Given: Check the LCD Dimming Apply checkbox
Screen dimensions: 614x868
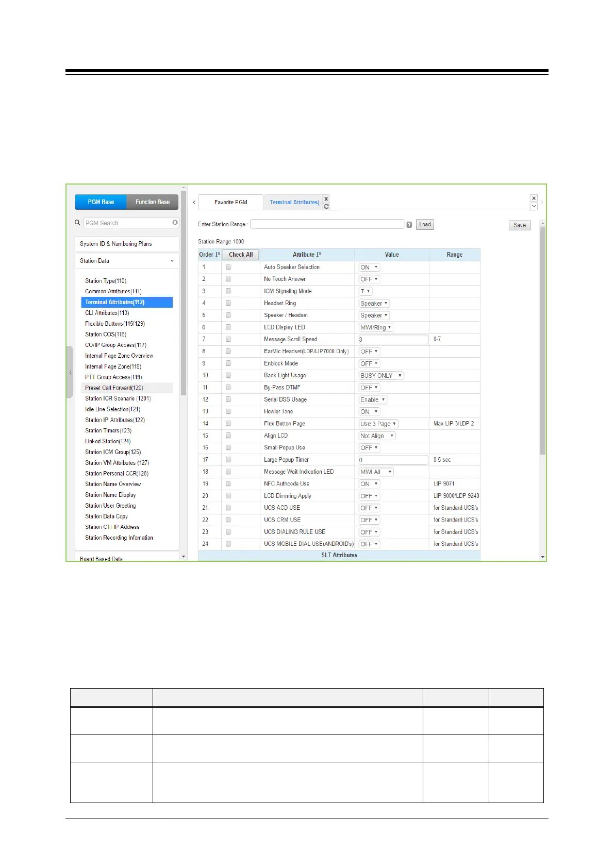Looking at the screenshot, I should coord(228,496).
